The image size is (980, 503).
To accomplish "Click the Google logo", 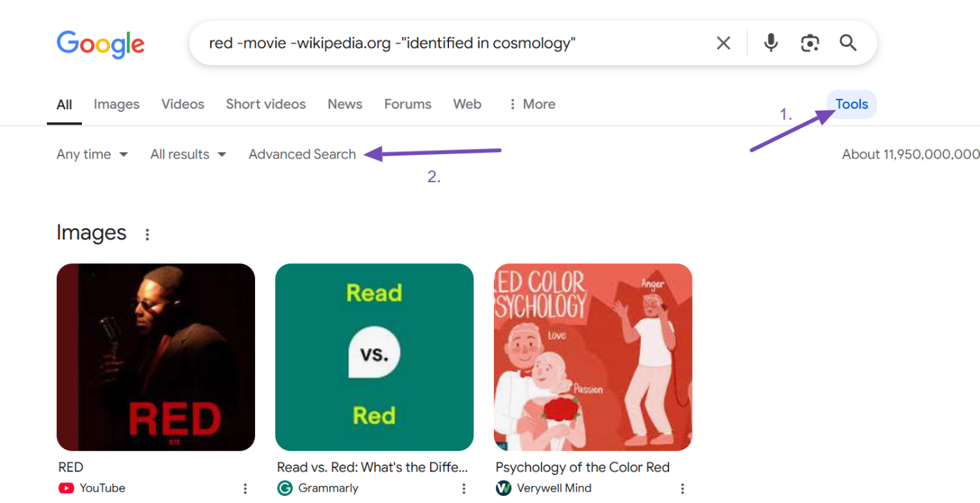I will (100, 44).
